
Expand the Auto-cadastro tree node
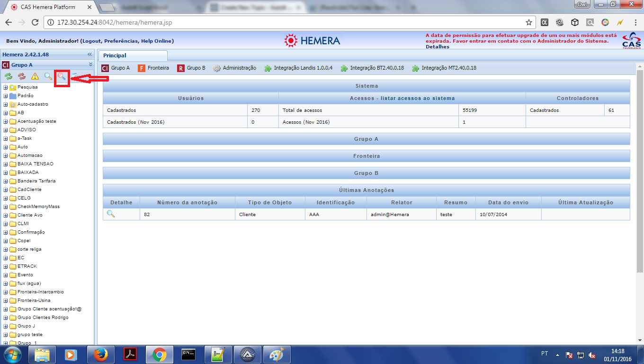[5, 104]
